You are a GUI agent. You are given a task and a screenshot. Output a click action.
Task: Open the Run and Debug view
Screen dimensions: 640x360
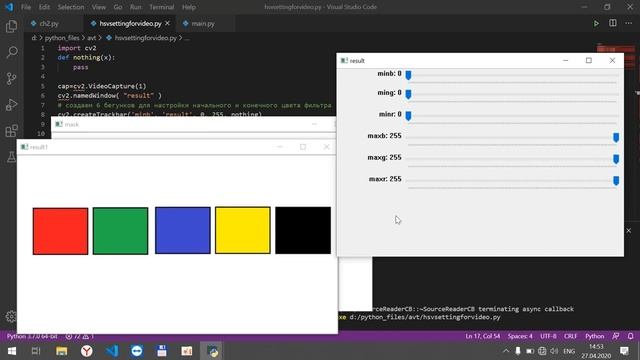click(x=11, y=104)
